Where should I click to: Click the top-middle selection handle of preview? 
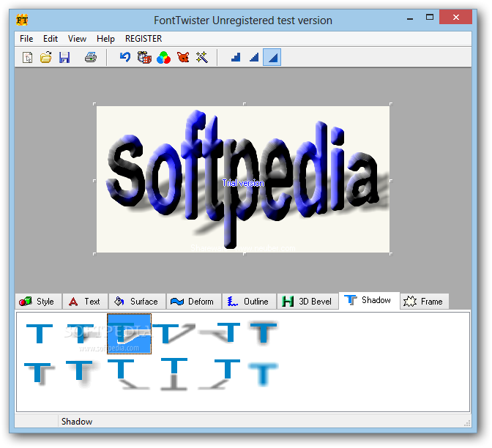(245, 104)
